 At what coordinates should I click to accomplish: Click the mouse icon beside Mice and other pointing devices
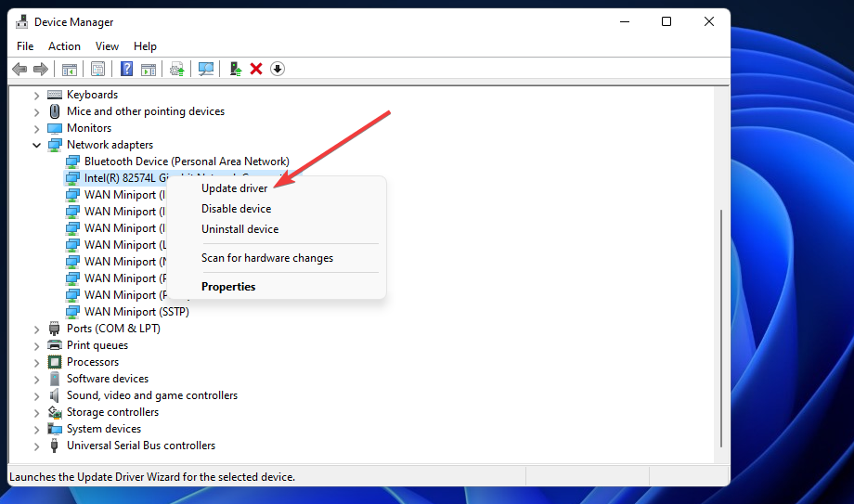pos(55,111)
